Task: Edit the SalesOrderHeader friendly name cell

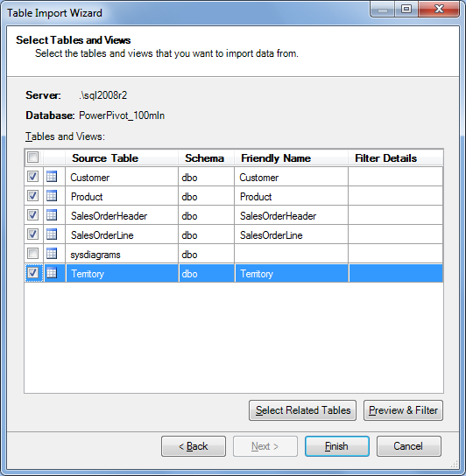Action: click(291, 215)
